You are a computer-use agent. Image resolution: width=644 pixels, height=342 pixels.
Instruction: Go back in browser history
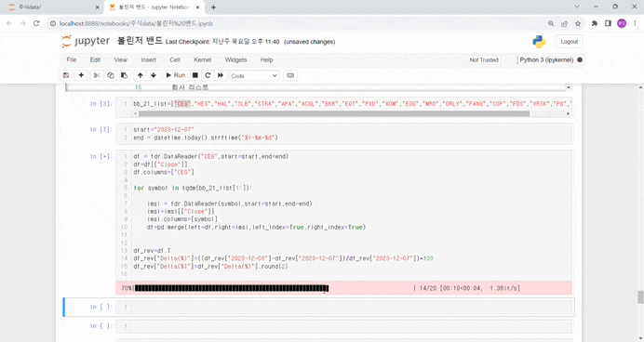[9, 23]
